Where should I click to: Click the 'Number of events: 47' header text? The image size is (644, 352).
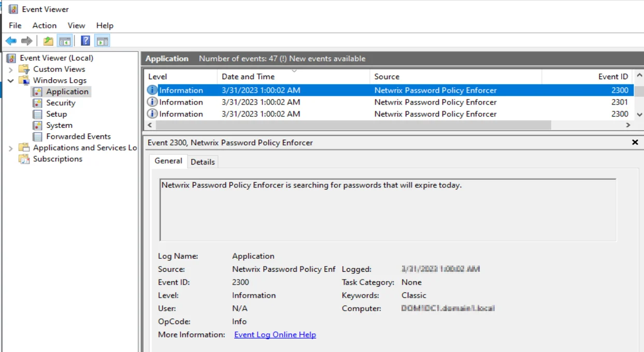tap(238, 59)
